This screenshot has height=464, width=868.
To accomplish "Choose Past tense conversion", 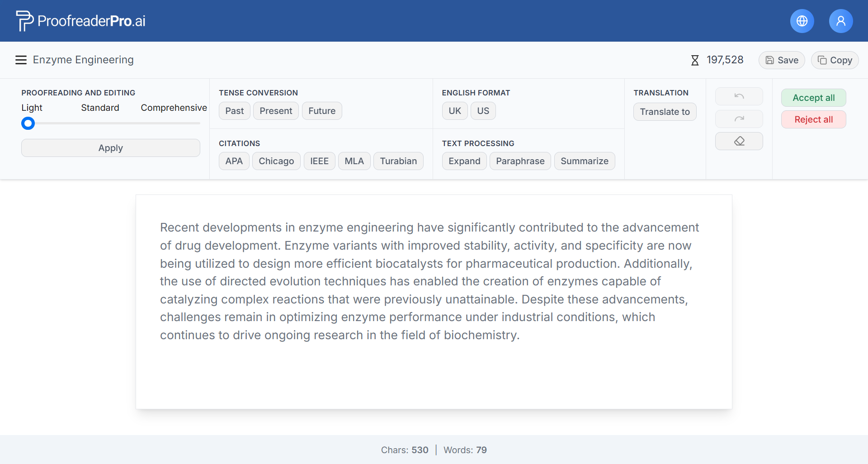I will 234,111.
